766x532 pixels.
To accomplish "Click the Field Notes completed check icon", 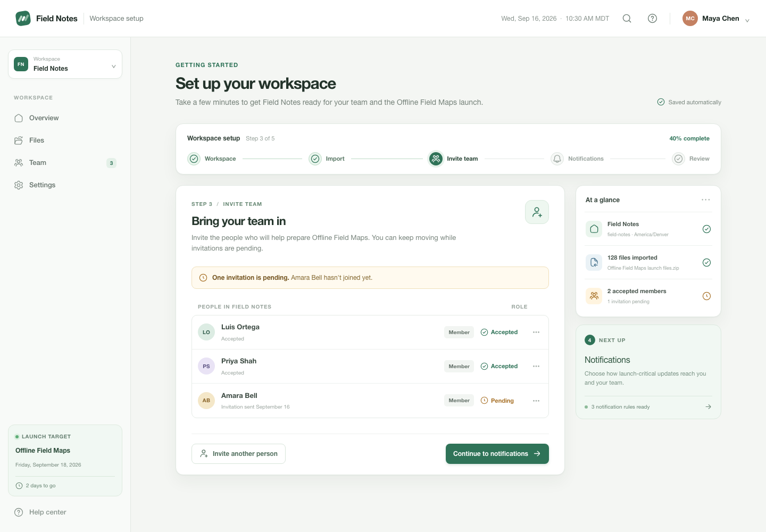I will click(x=706, y=229).
